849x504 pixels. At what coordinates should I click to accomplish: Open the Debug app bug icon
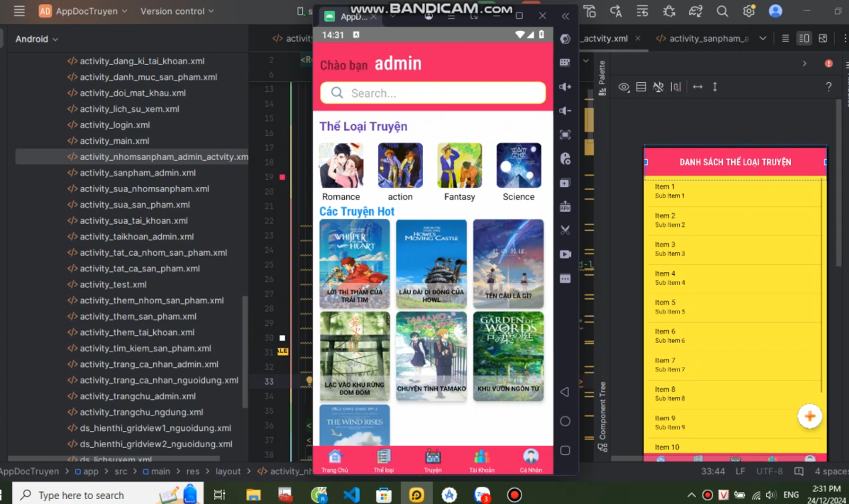coord(669,11)
